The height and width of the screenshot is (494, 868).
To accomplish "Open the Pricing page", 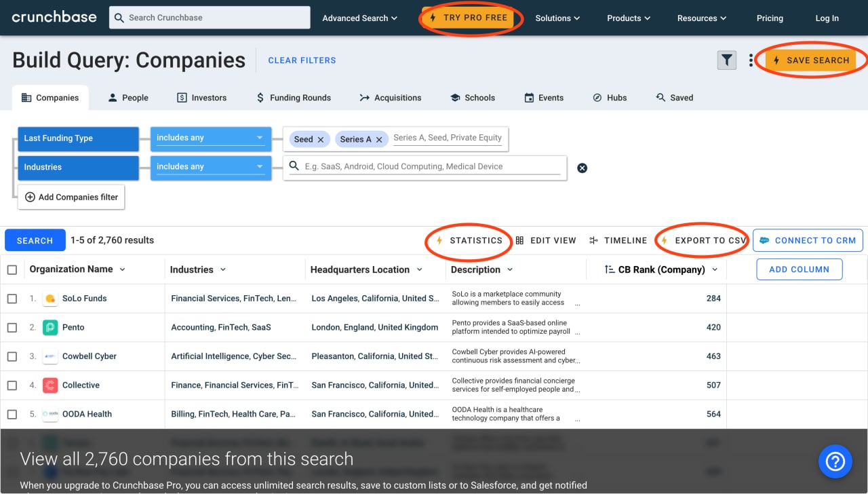I will tap(770, 18).
